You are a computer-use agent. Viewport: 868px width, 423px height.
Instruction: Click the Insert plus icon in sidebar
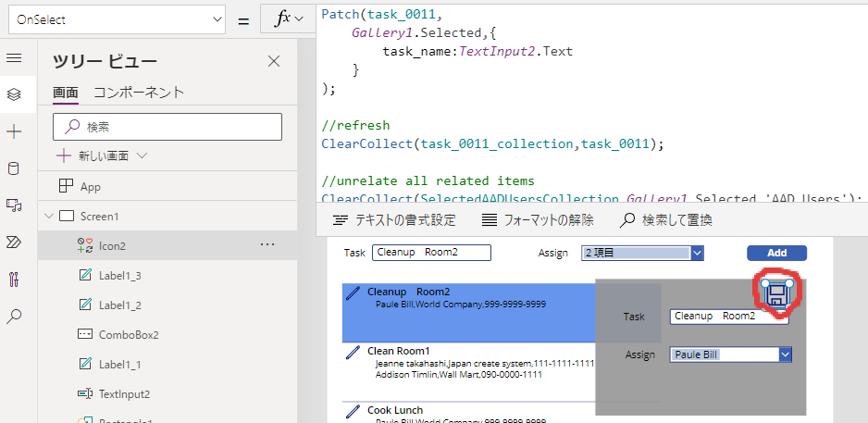click(14, 131)
